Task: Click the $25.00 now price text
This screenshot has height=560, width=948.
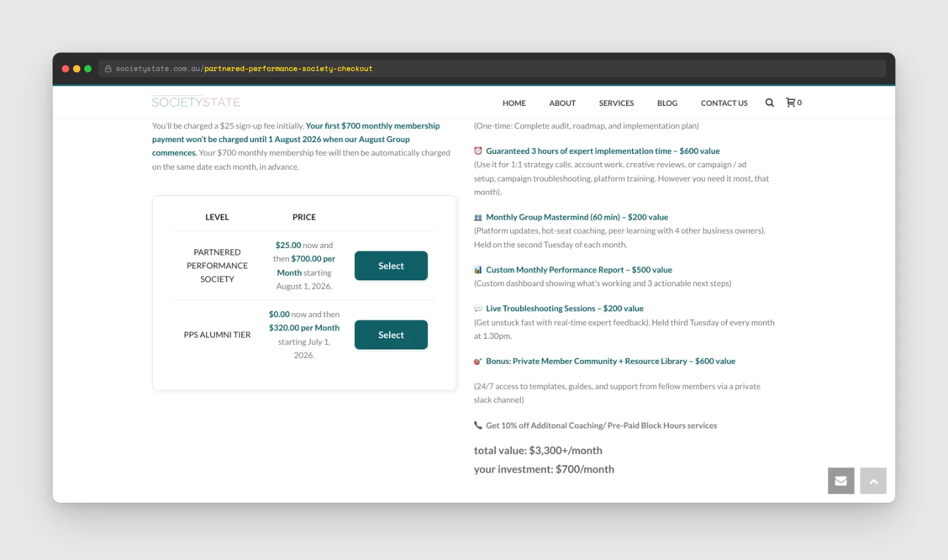Action: 304,245
